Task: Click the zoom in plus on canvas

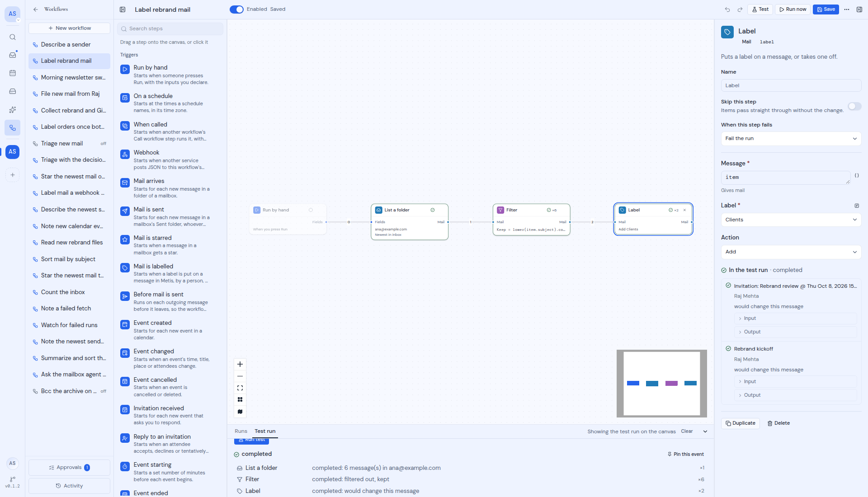Action: point(240,364)
